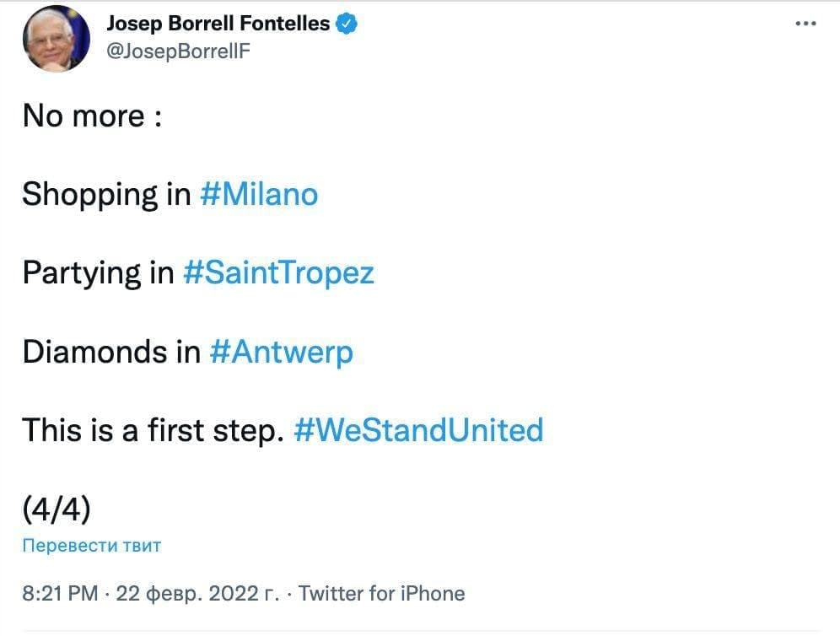Click the "No more :" opening line
Viewport: 840px width, 636px height.
(92, 116)
